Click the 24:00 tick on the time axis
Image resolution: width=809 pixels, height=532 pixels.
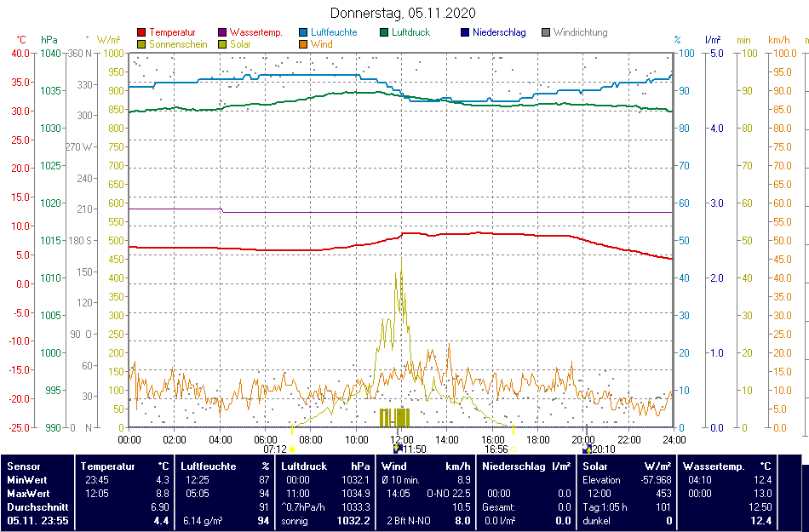click(674, 440)
